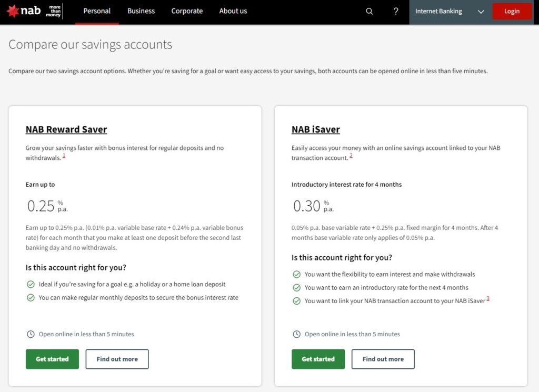Click the 0.30 % p.a. rate
This screenshot has width=539, height=392.
[x=314, y=206]
